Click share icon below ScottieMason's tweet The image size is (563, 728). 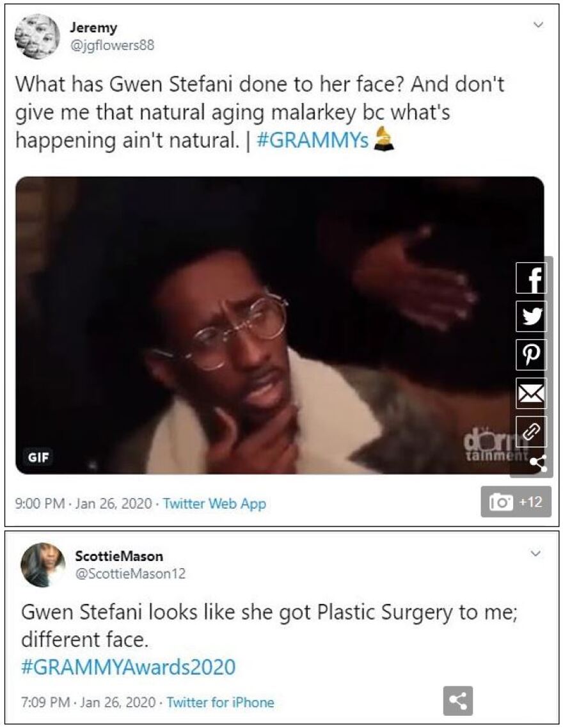point(457,701)
